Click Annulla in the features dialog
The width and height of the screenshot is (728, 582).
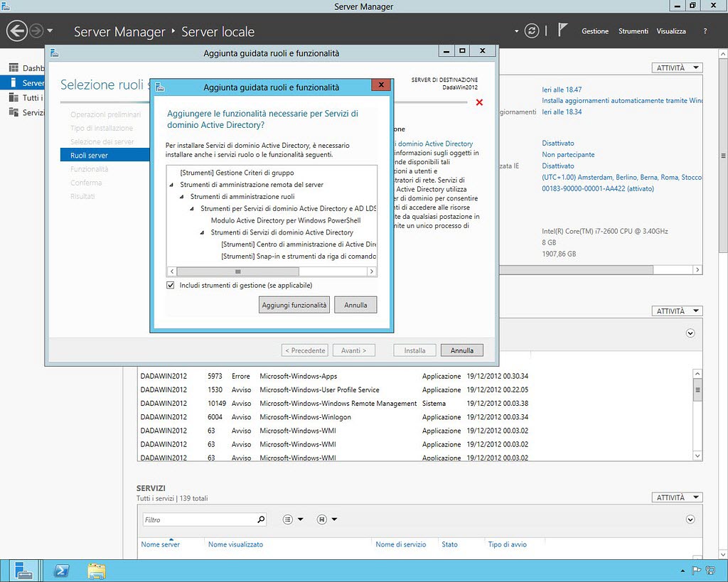[355, 305]
